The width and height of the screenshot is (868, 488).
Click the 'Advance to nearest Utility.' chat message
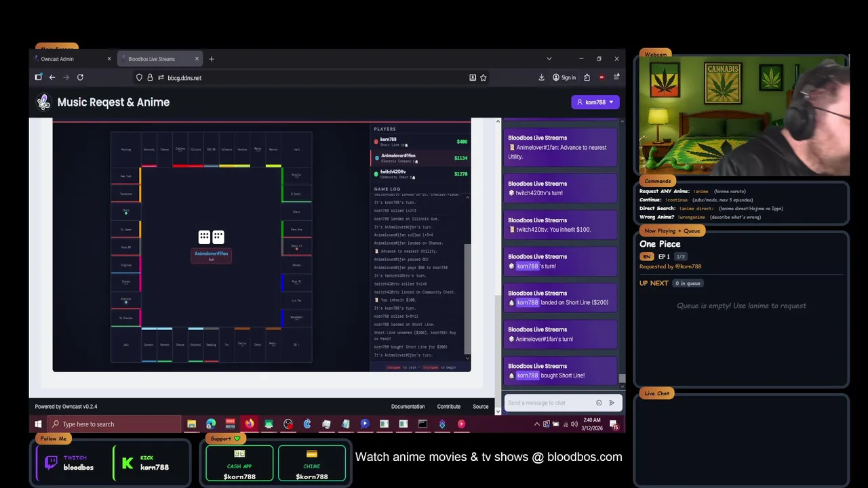tap(559, 147)
